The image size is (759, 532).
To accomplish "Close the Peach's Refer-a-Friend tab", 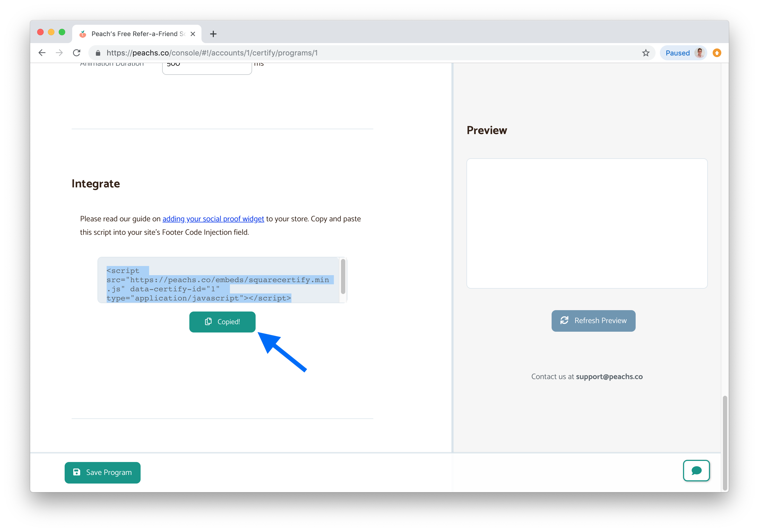I will click(x=193, y=34).
